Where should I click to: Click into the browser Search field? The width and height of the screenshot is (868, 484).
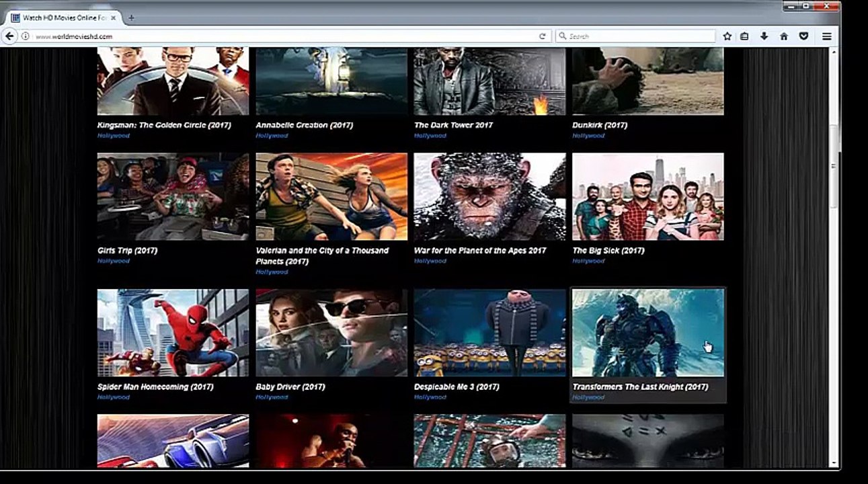pyautogui.click(x=635, y=36)
